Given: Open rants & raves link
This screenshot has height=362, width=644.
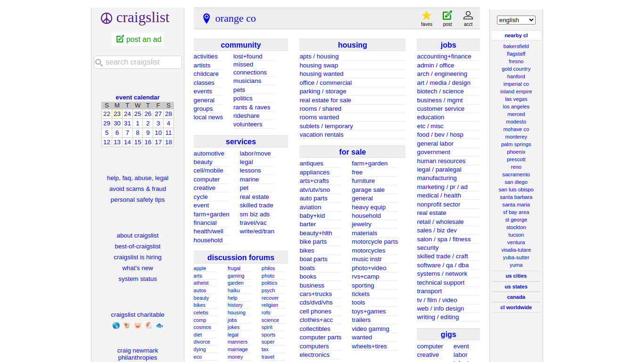Looking at the screenshot, I should pyautogui.click(x=252, y=107).
